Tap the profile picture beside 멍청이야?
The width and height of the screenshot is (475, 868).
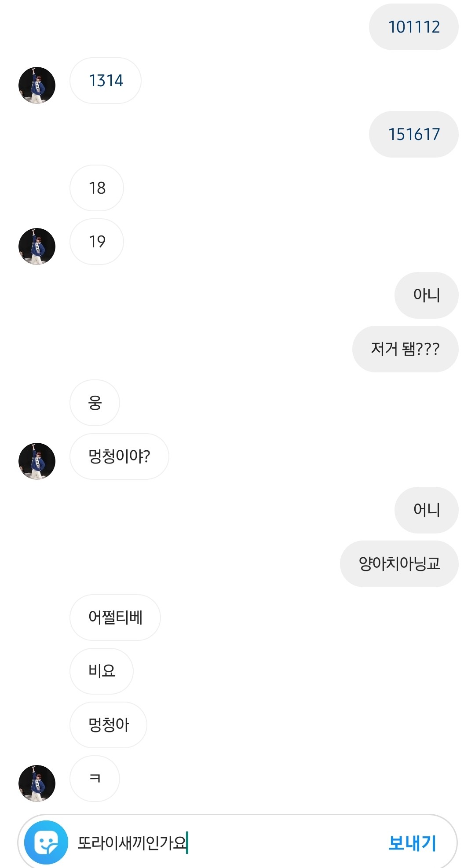pyautogui.click(x=37, y=461)
